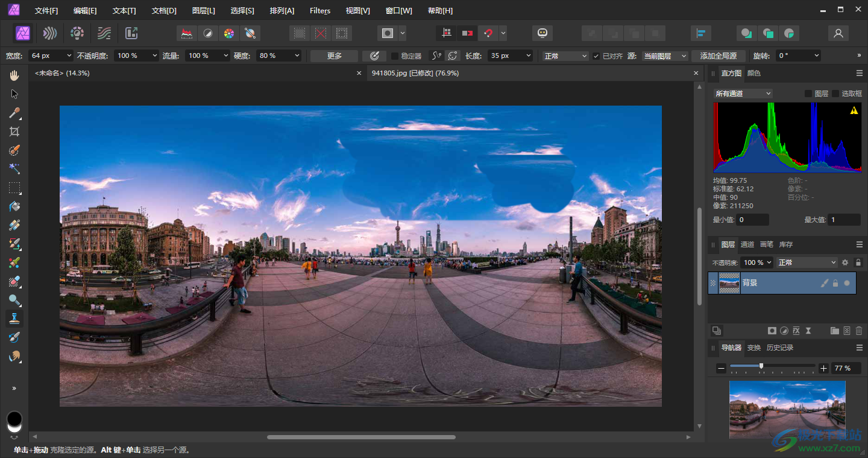Apply Auto Levels from the toolbar
Viewport: 868px width, 458px height.
point(187,33)
